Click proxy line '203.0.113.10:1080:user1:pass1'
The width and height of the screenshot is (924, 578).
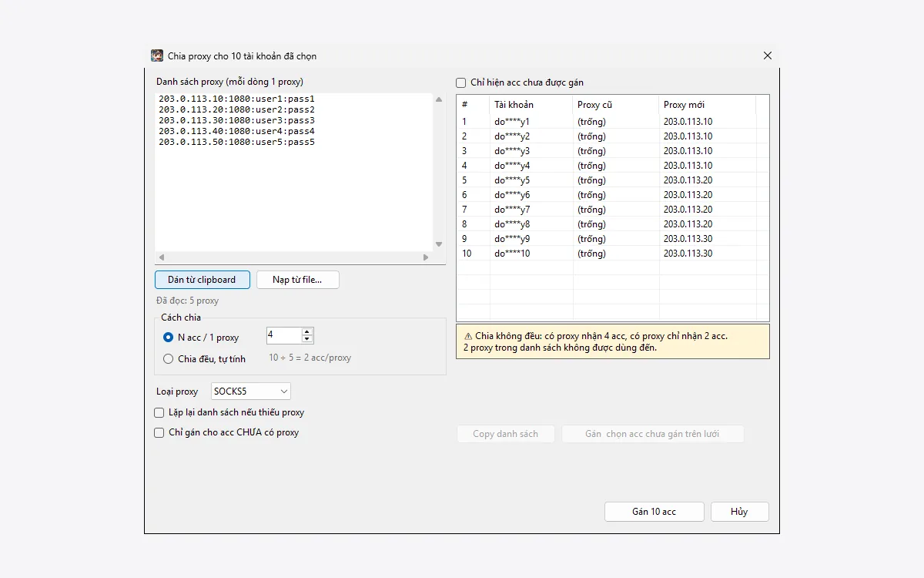[x=236, y=99]
